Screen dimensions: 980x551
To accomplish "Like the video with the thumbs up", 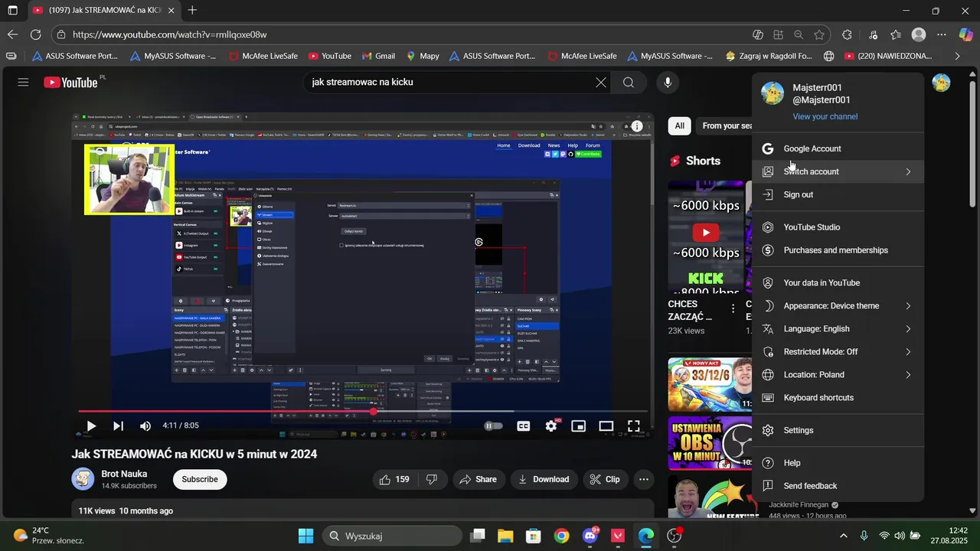I will pos(394,479).
